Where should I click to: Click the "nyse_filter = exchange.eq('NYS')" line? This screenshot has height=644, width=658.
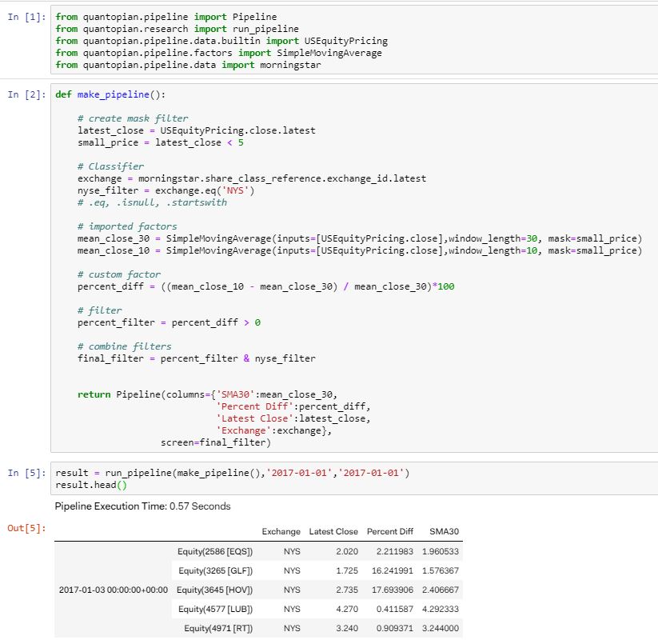click(x=165, y=190)
